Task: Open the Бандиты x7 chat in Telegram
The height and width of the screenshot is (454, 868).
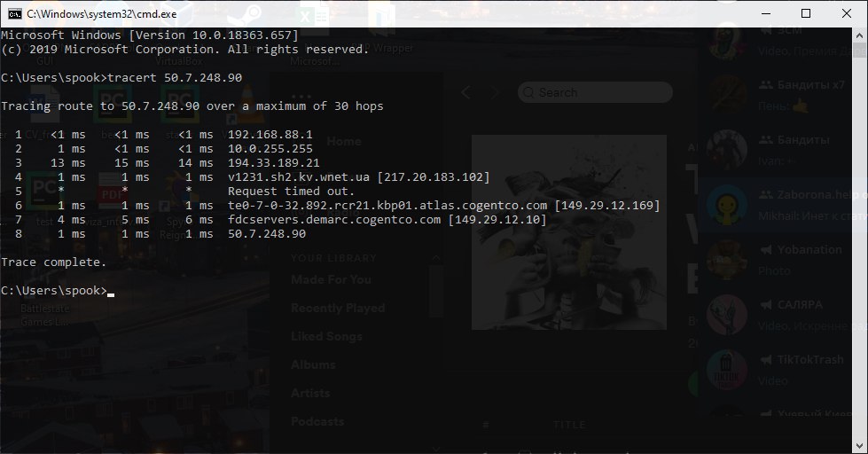Action: (783, 95)
